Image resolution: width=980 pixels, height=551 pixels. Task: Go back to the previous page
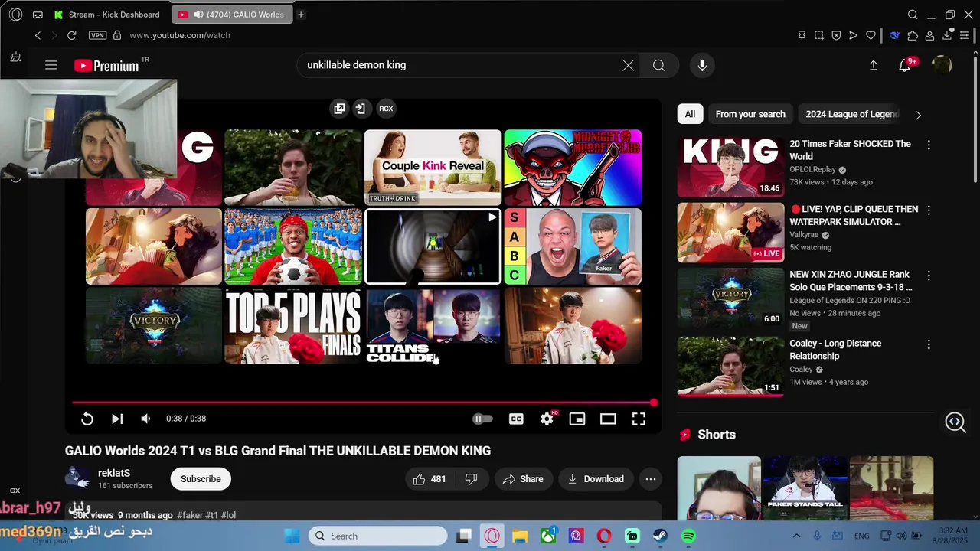coord(38,35)
